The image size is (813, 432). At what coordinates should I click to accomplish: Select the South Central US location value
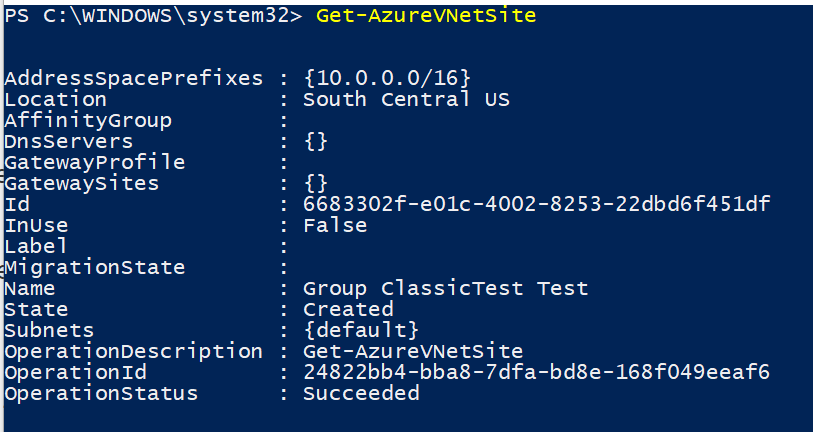click(x=406, y=99)
